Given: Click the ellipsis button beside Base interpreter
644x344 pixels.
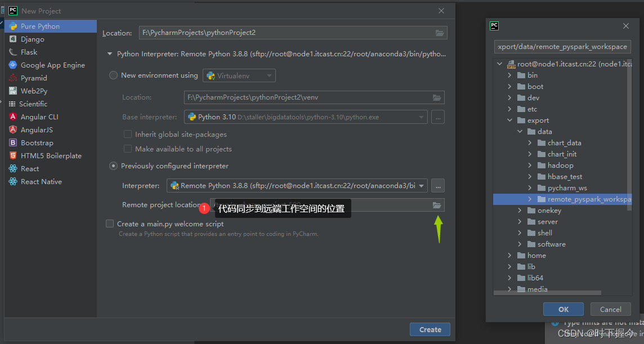Looking at the screenshot, I should pyautogui.click(x=438, y=117).
